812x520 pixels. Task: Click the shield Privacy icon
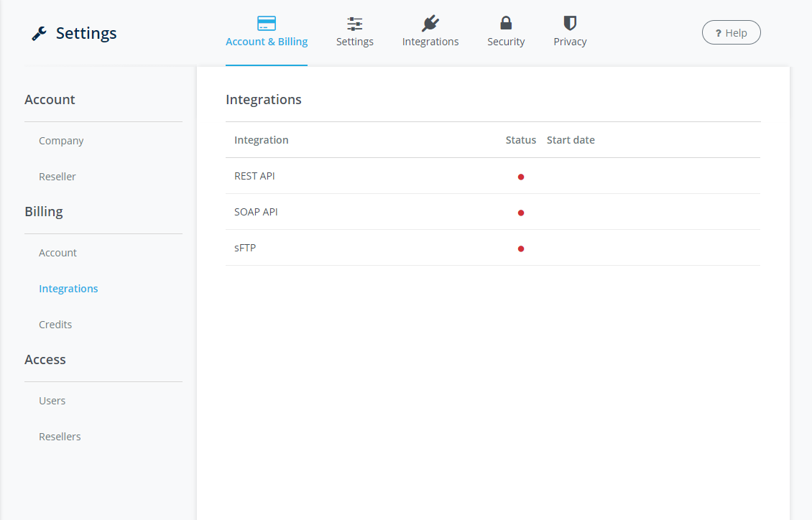(x=570, y=24)
